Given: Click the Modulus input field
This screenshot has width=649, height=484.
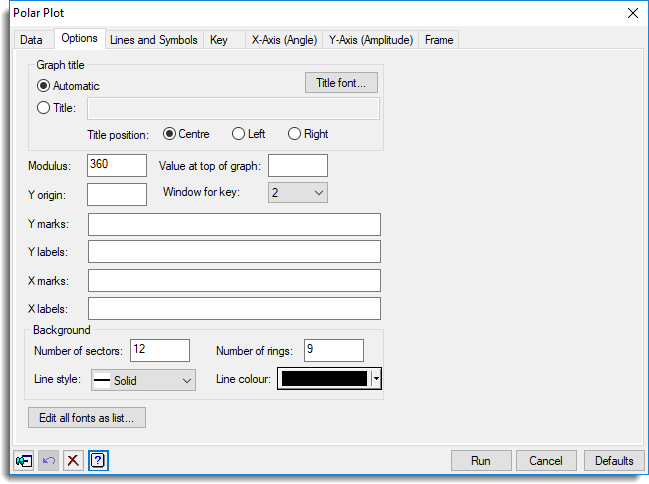Looking at the screenshot, I should pos(117,164).
